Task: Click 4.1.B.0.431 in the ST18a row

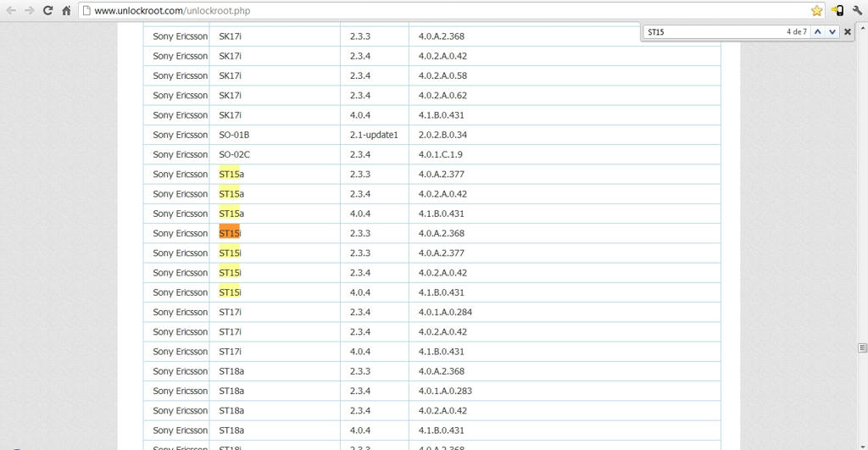Action: (441, 430)
